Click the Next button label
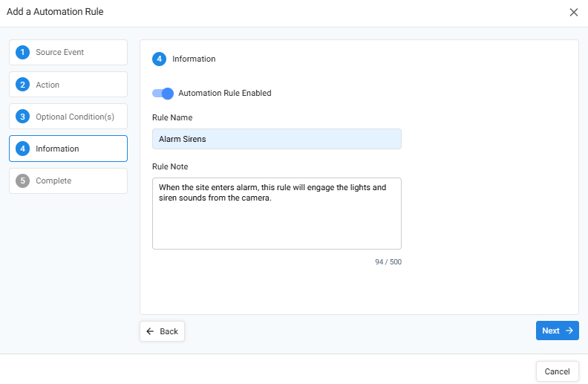This screenshot has height=384, width=588. click(x=550, y=331)
